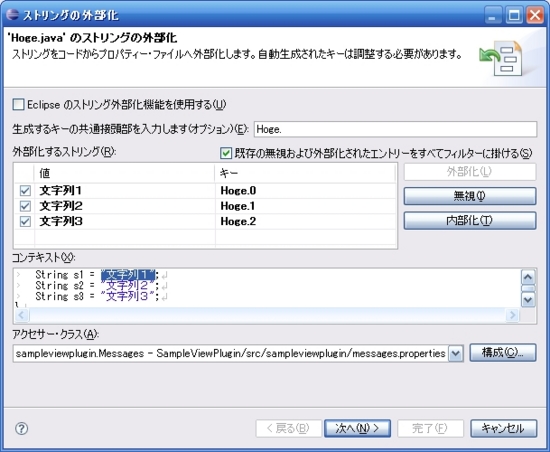The width and height of the screenshot is (550, 452).
Task: Click the キー column header
Action: tap(306, 173)
